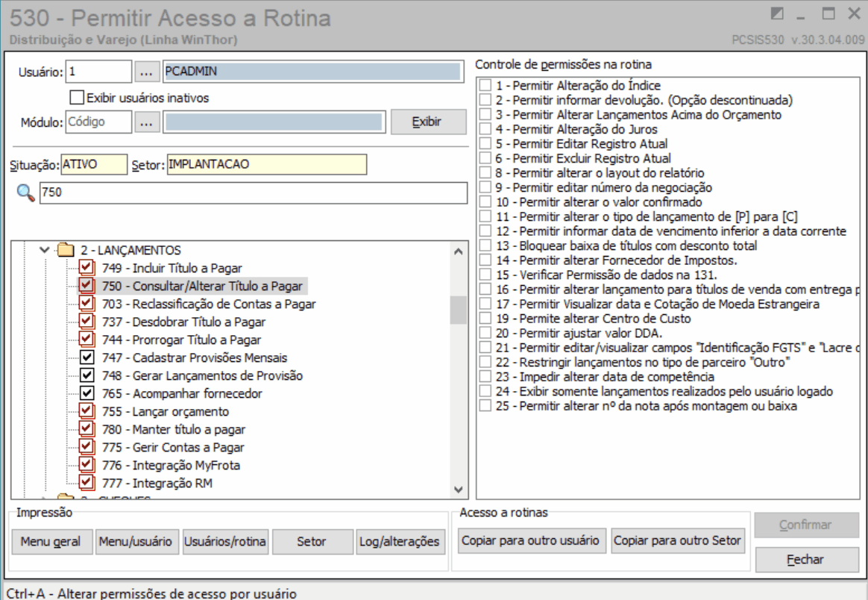Click the Setor IMPLANTACAO field
868x600 pixels.
[266, 164]
